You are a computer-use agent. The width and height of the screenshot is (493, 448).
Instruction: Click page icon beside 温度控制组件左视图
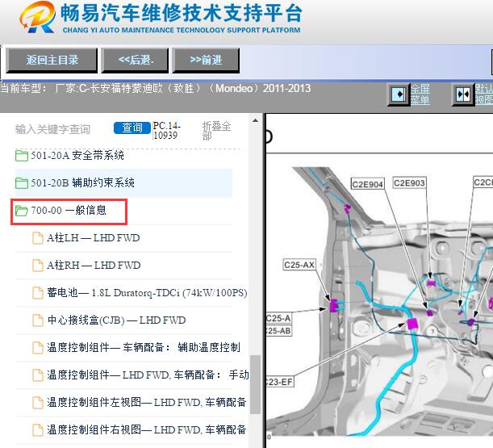[38, 402]
